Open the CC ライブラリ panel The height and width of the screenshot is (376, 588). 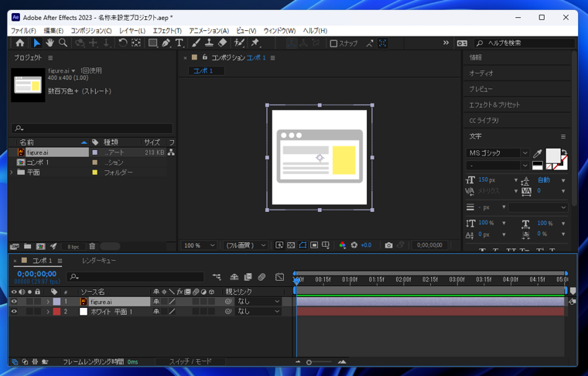(484, 121)
